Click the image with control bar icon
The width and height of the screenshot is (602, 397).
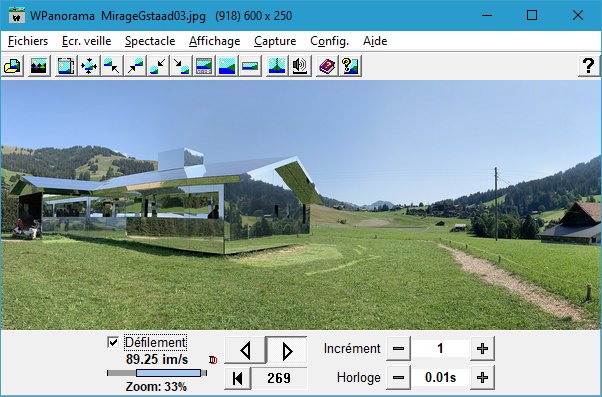click(204, 66)
